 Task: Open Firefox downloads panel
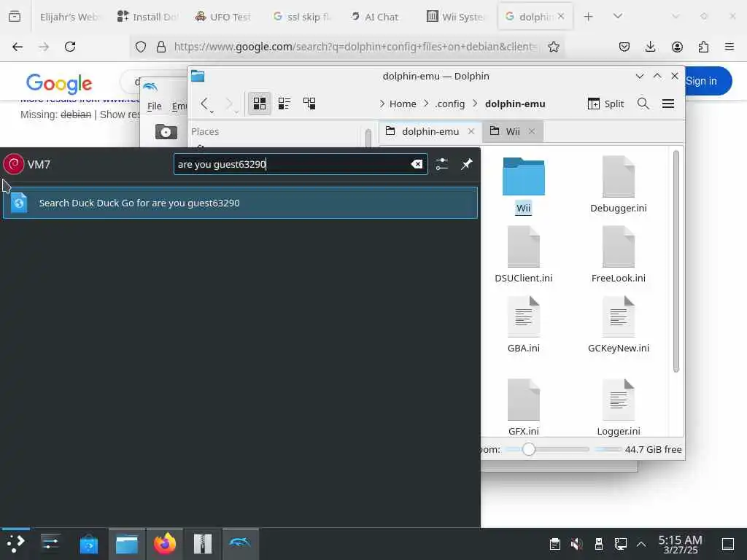[x=650, y=47]
